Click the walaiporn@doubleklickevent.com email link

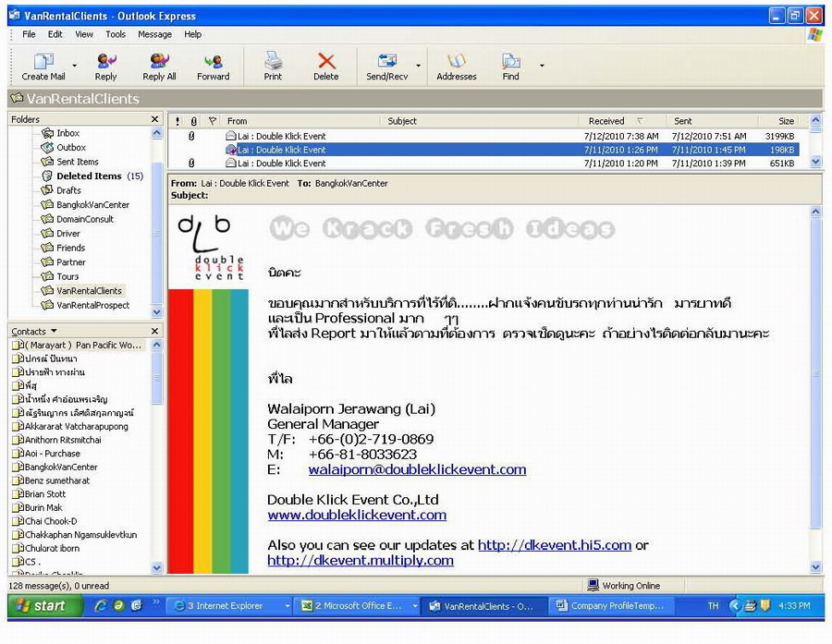[x=417, y=469]
